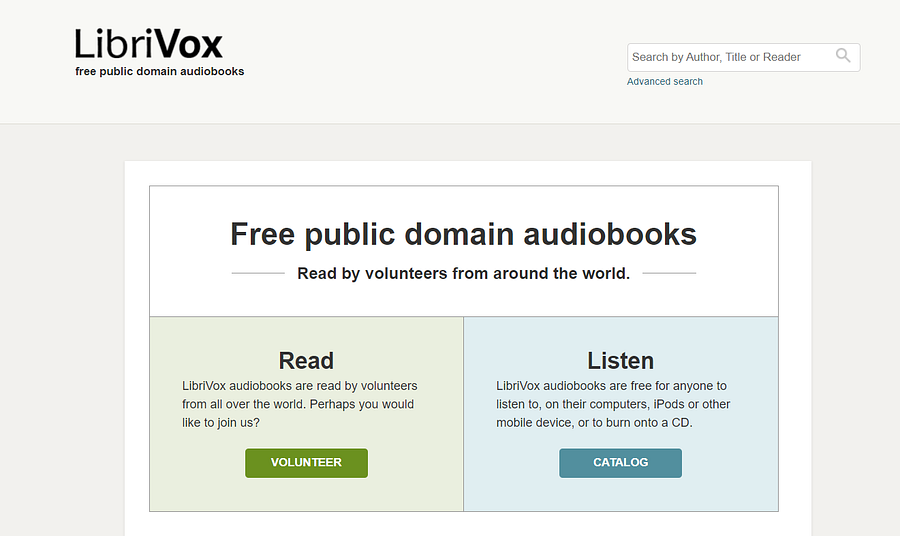
Task: Click the tagline 'free public domain audiobooks' under the logo
Action: (160, 72)
